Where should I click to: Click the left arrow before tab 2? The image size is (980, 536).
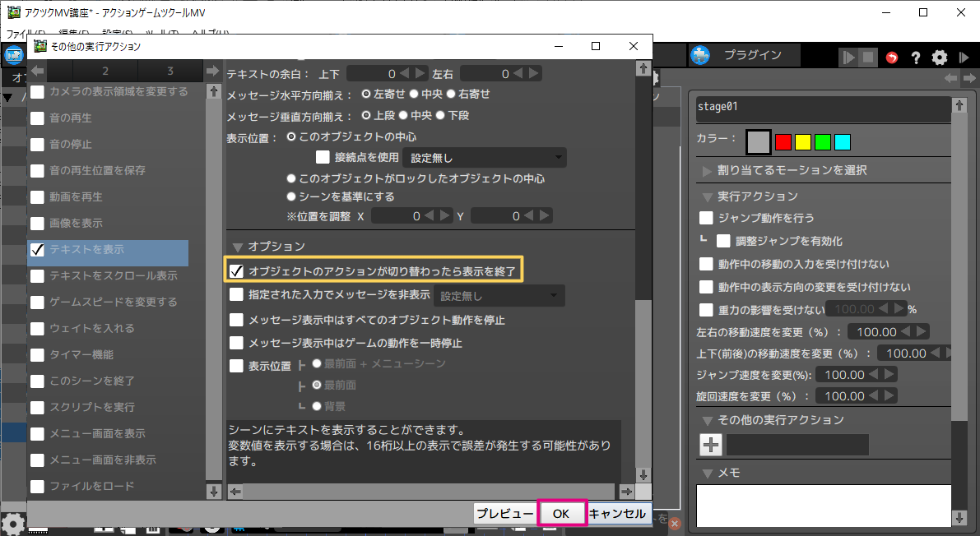click(x=38, y=72)
